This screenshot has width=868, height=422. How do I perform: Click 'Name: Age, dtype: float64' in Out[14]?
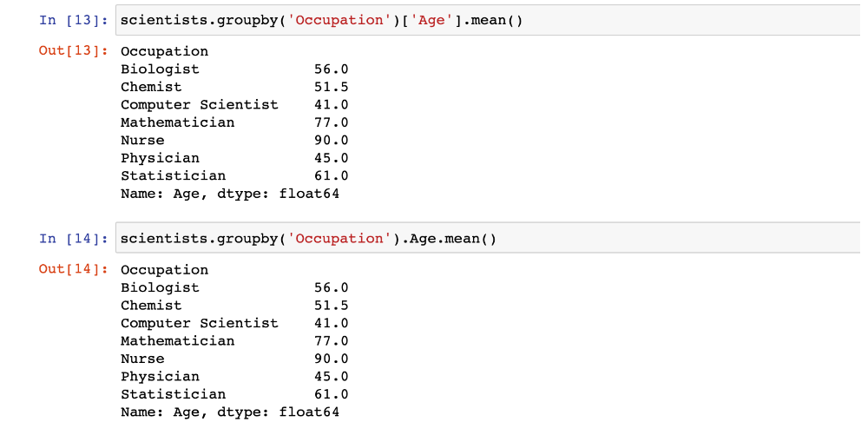click(x=230, y=412)
